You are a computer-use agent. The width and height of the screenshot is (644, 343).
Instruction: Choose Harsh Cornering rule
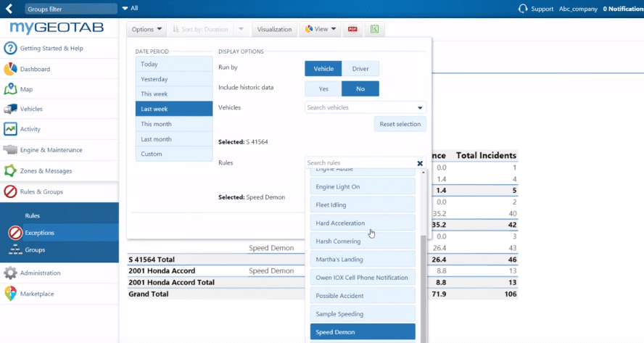(363, 241)
